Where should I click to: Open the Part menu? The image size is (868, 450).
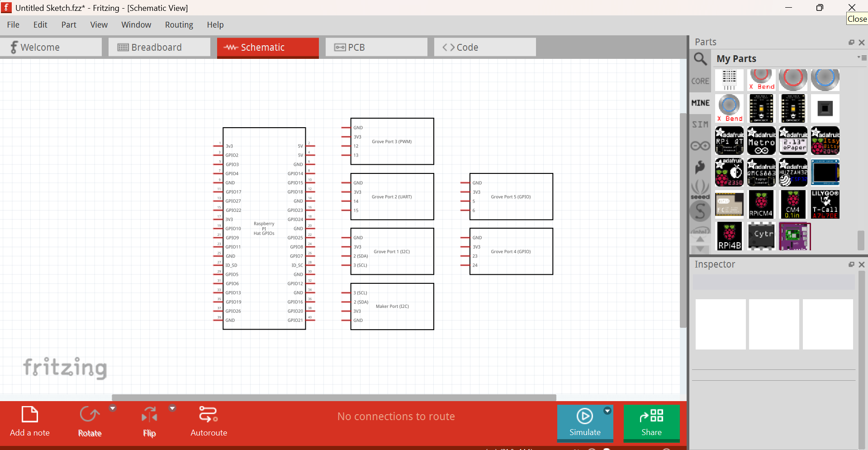tap(69, 25)
